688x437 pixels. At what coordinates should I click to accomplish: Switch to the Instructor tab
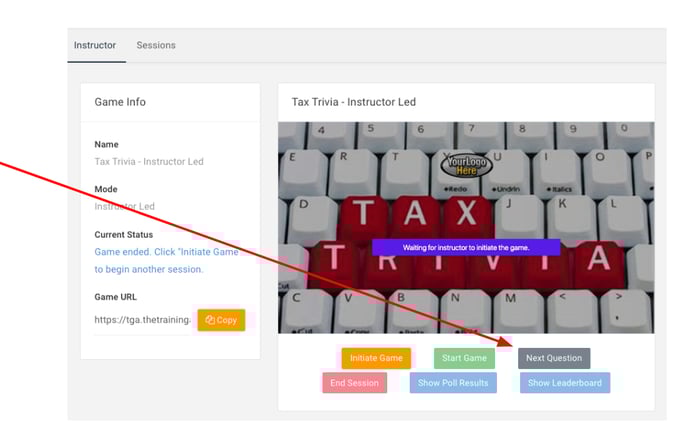(95, 45)
